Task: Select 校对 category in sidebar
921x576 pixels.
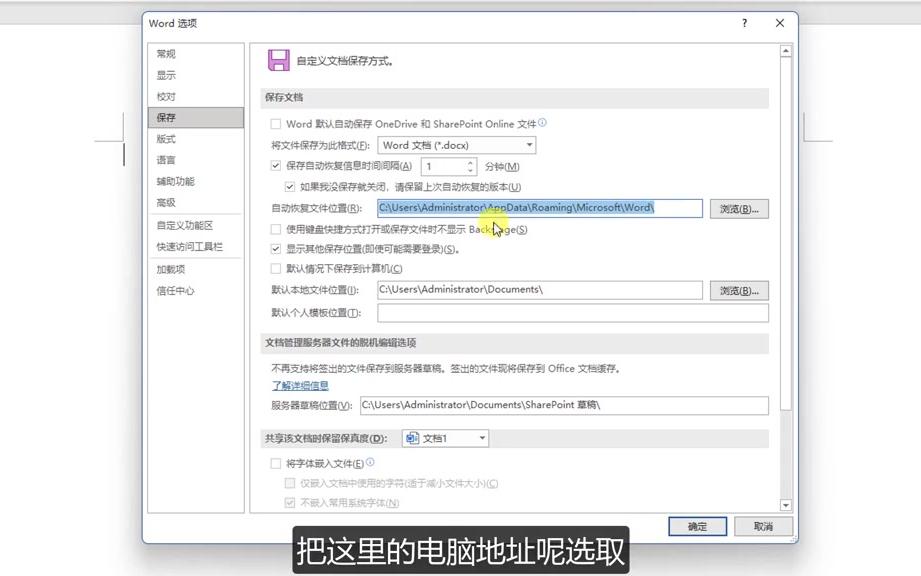Action: click(196, 96)
